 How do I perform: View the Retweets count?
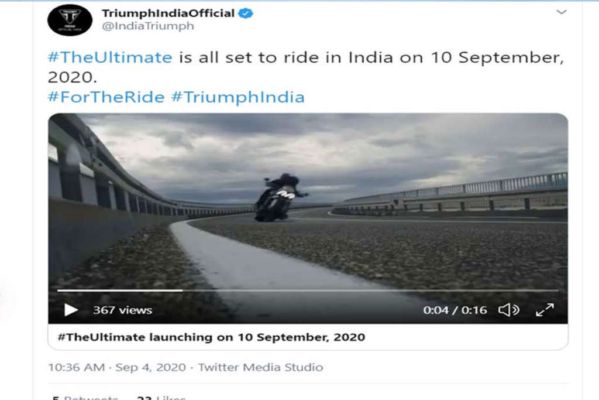tap(85, 397)
